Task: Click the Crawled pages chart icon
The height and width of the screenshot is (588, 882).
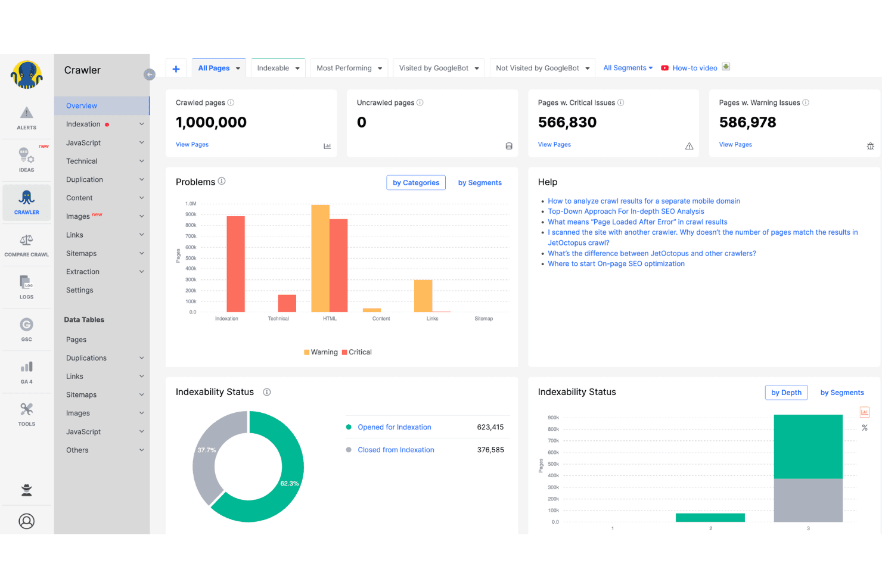Action: click(327, 146)
